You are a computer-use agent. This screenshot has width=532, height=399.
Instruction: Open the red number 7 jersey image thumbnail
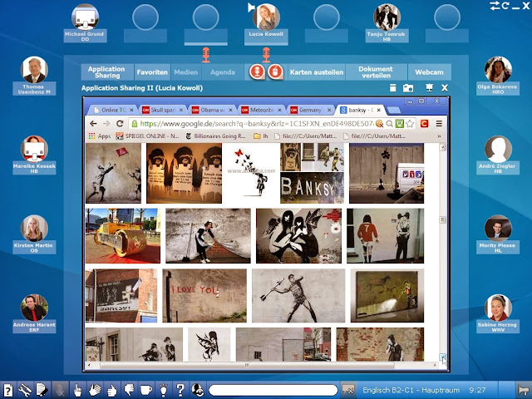[385, 235]
